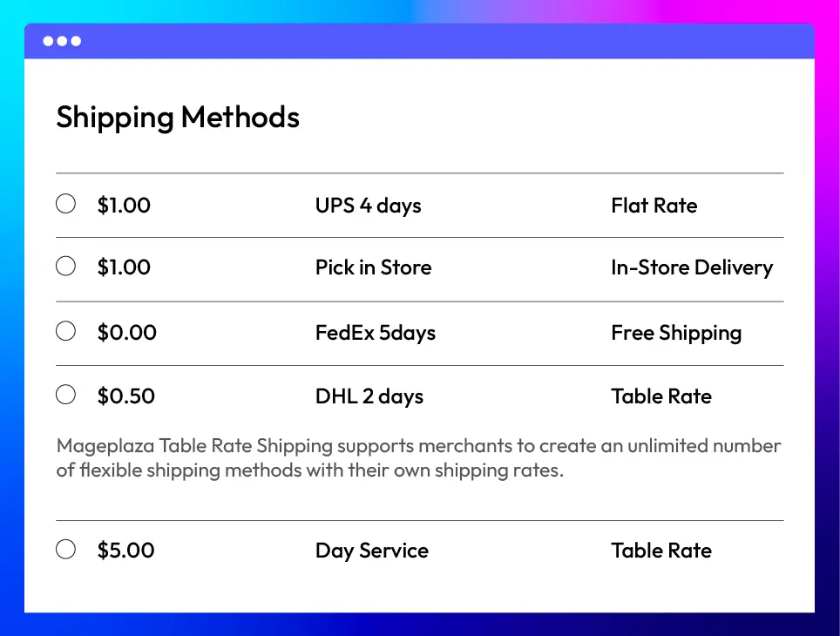Click the Flat Rate carrier text
The height and width of the screenshot is (636, 840).
(x=654, y=206)
